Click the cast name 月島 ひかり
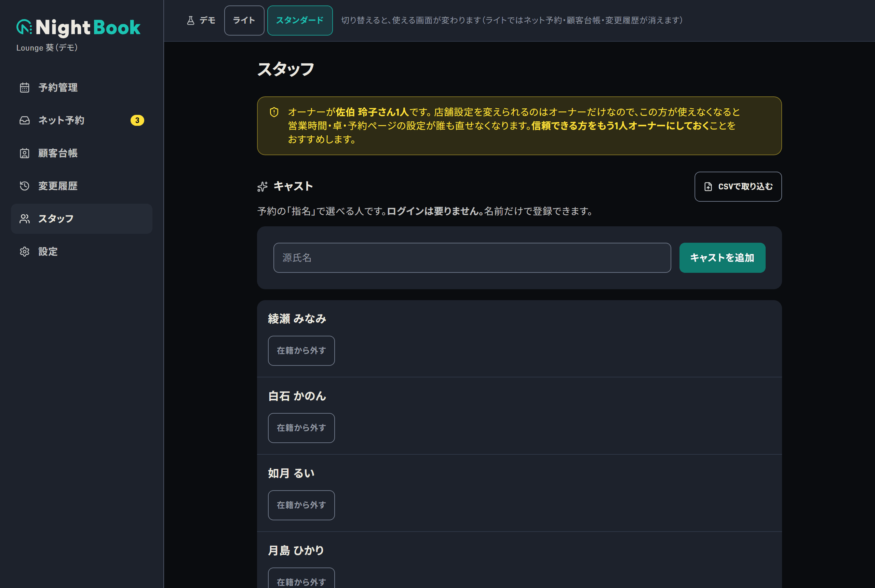Screen dimensions: 875x588 click(296, 550)
